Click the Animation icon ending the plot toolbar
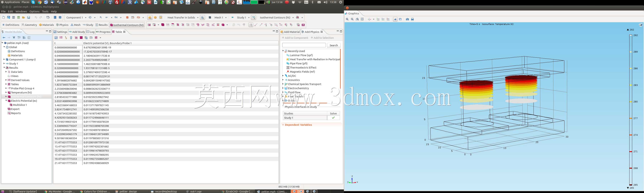The height and width of the screenshot is (193, 644). point(303,25)
